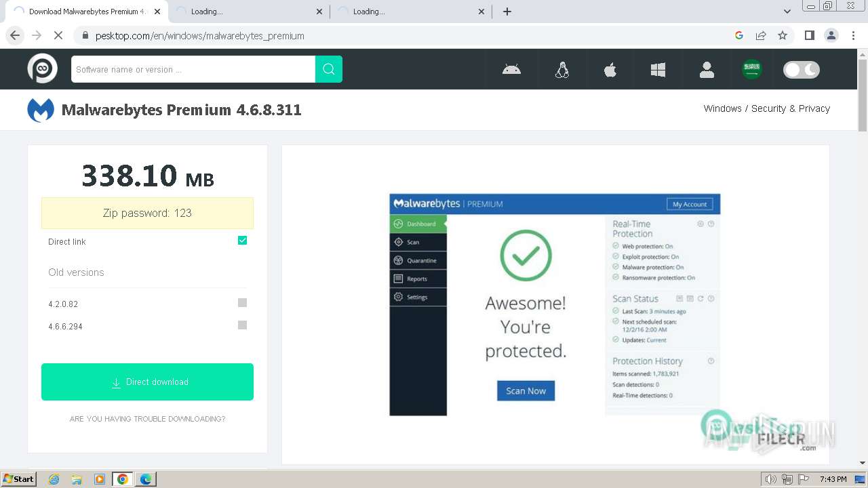Open Chrome from the taskbar
Screen dimensions: 868x488
pos(123,479)
